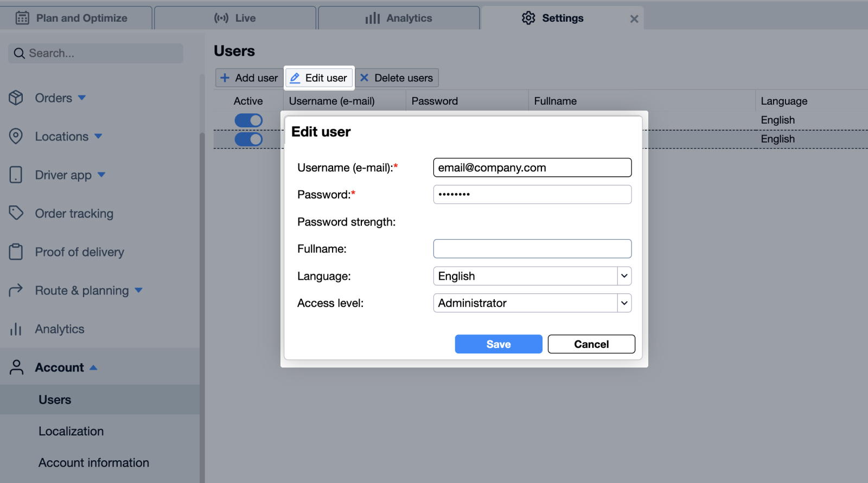Click the Driver app phone icon
This screenshot has width=868, height=483.
coord(16,175)
